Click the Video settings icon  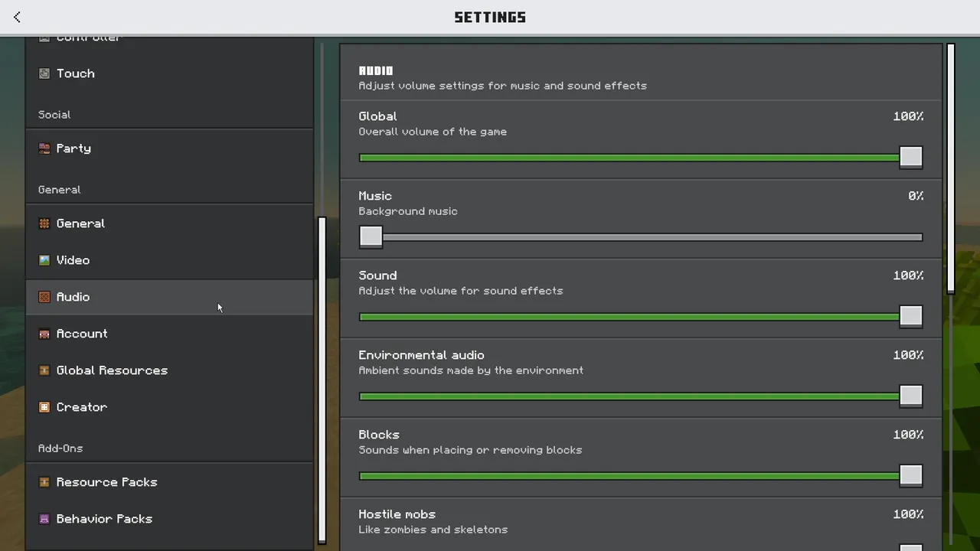[x=44, y=260]
